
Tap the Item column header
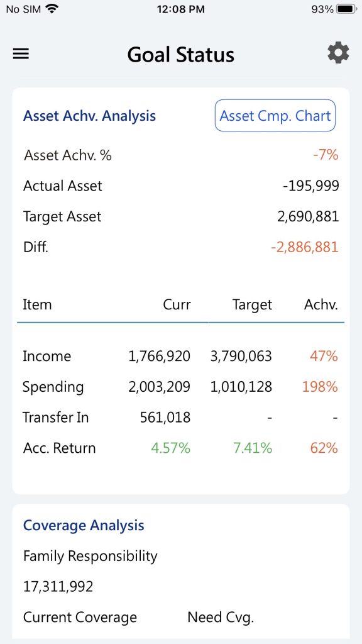pos(37,305)
